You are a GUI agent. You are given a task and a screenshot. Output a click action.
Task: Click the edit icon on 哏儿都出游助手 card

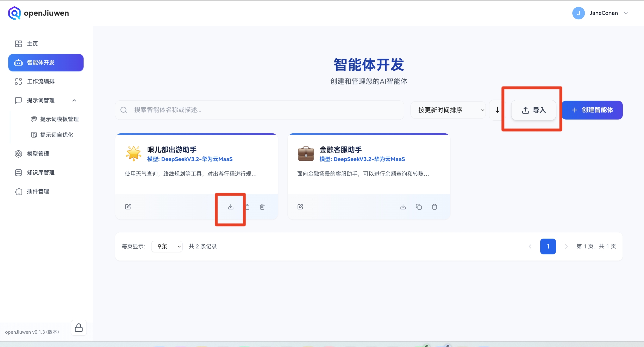click(128, 207)
